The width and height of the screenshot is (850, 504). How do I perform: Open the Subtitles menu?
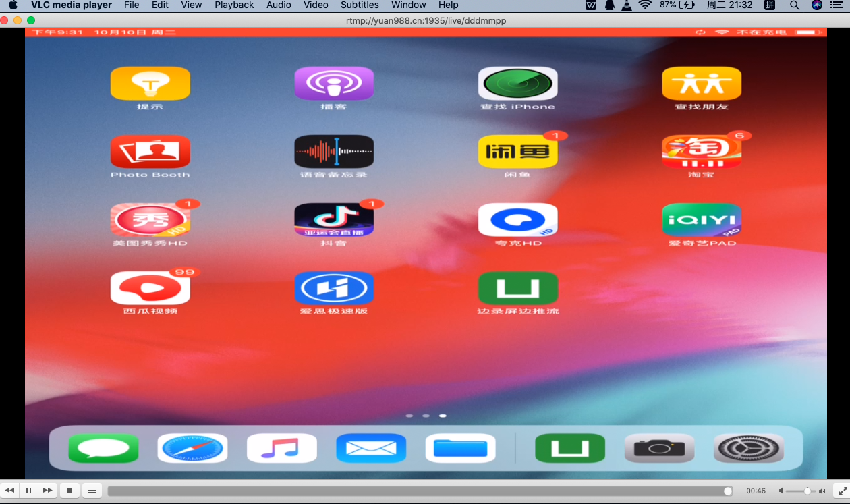(x=360, y=5)
